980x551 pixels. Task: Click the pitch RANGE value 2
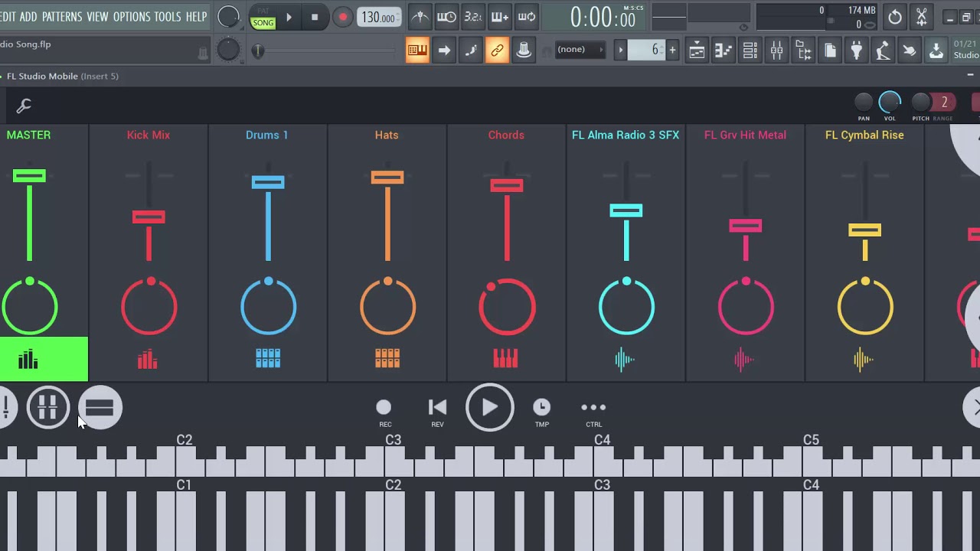pos(944,103)
